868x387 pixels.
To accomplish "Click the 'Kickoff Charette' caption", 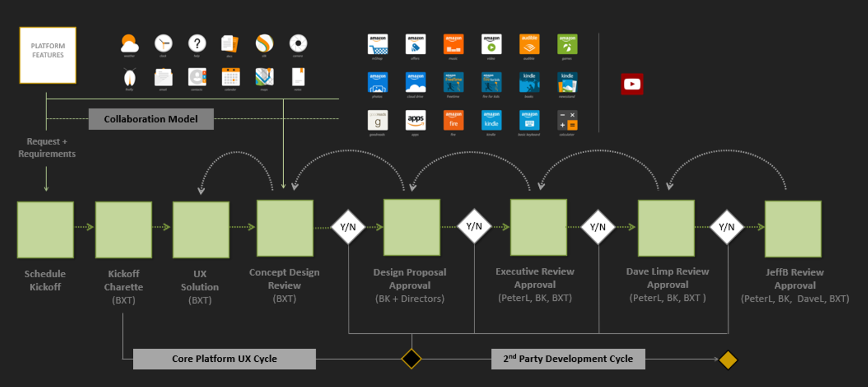I will click(x=123, y=280).
